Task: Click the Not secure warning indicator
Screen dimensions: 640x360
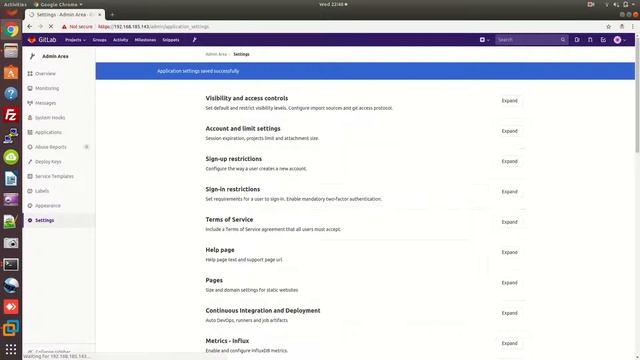Action: click(77, 27)
